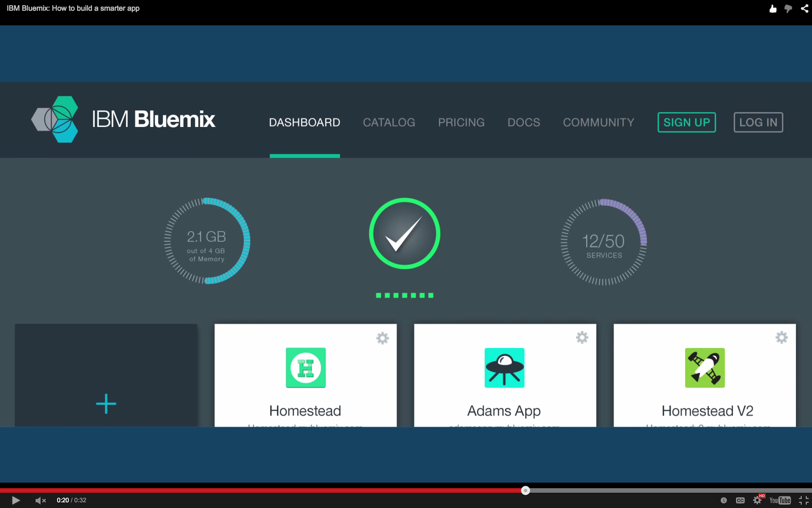This screenshot has width=812, height=508.
Task: Select the DASHBOARD tab
Action: tap(304, 122)
